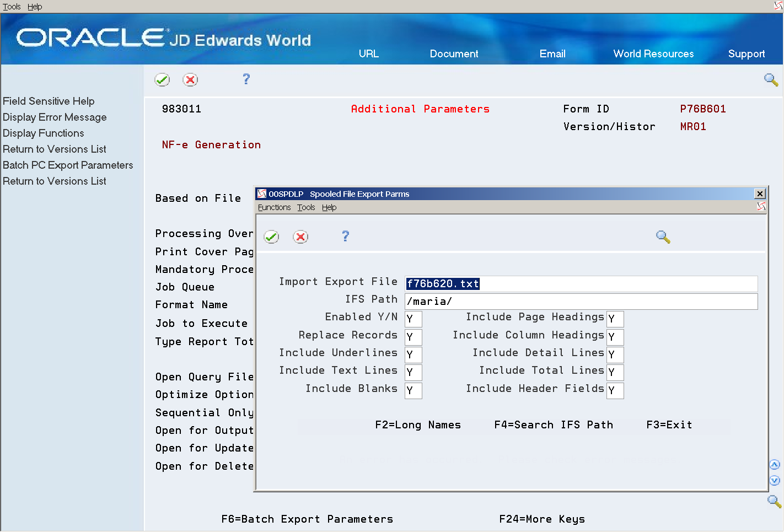Viewport: 784px width, 532px height.
Task: Click the magnifier icon below the scroll arrows
Action: pyautogui.click(x=774, y=501)
